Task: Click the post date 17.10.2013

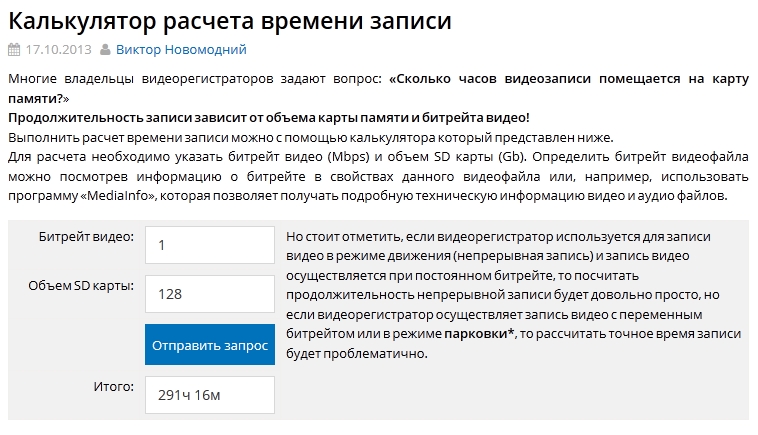Action: click(58, 50)
